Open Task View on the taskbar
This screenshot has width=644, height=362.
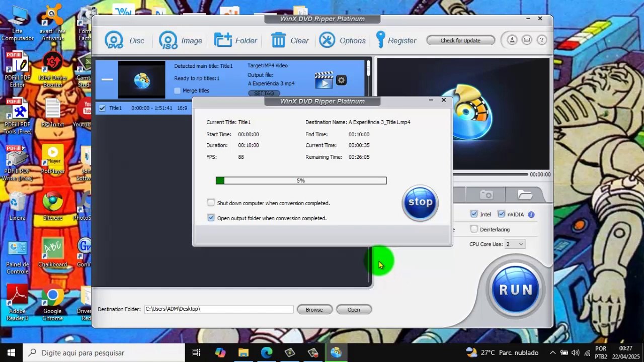click(x=196, y=352)
